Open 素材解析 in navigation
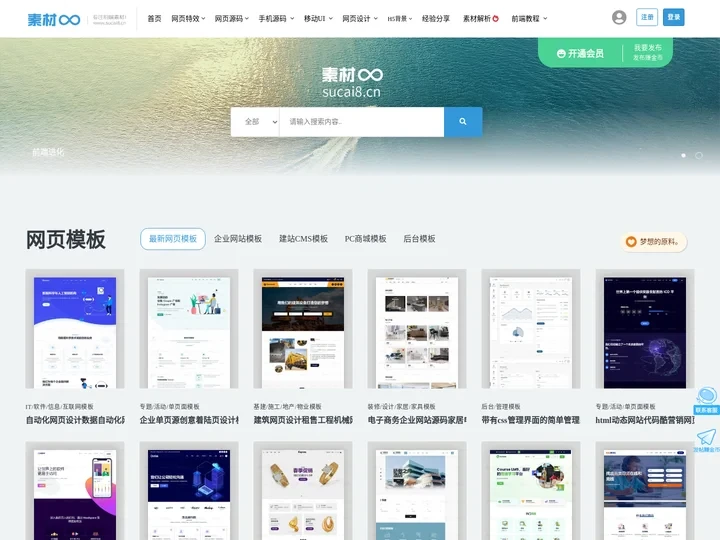The image size is (720, 540). point(477,19)
